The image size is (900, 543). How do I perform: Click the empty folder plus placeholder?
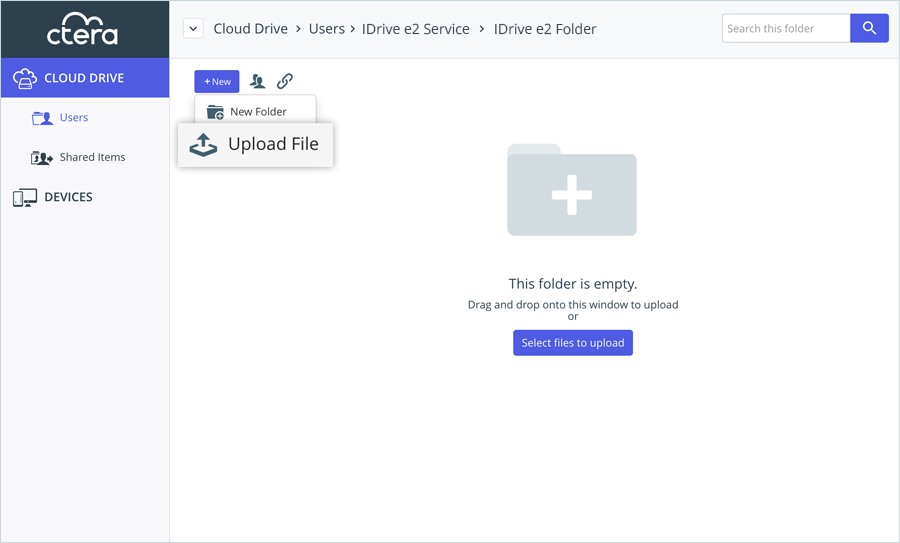click(x=572, y=191)
